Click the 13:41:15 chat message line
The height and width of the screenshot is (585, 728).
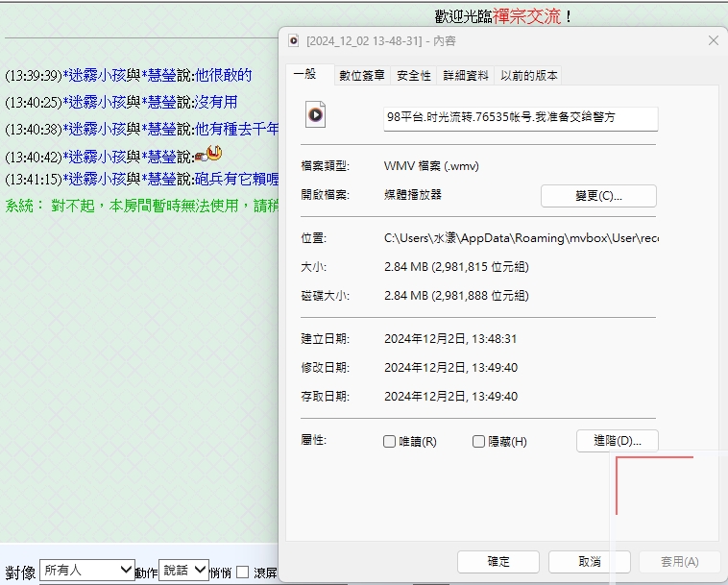tap(141, 180)
